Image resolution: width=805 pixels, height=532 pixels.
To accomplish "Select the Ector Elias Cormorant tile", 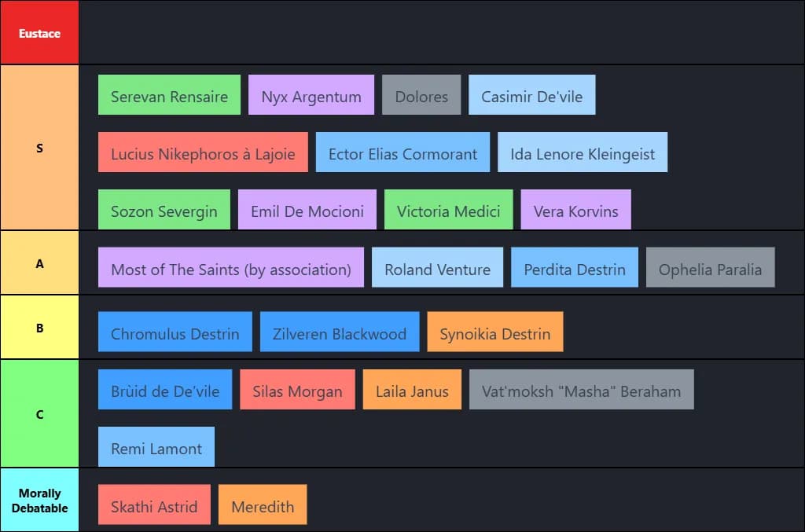I will pos(402,153).
